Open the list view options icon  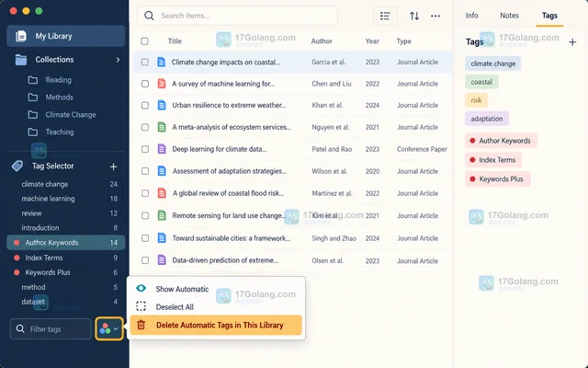(385, 16)
